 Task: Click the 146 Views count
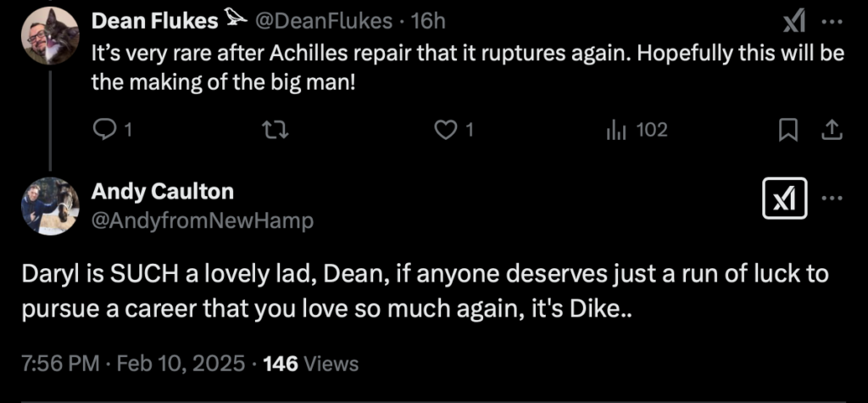coord(311,364)
